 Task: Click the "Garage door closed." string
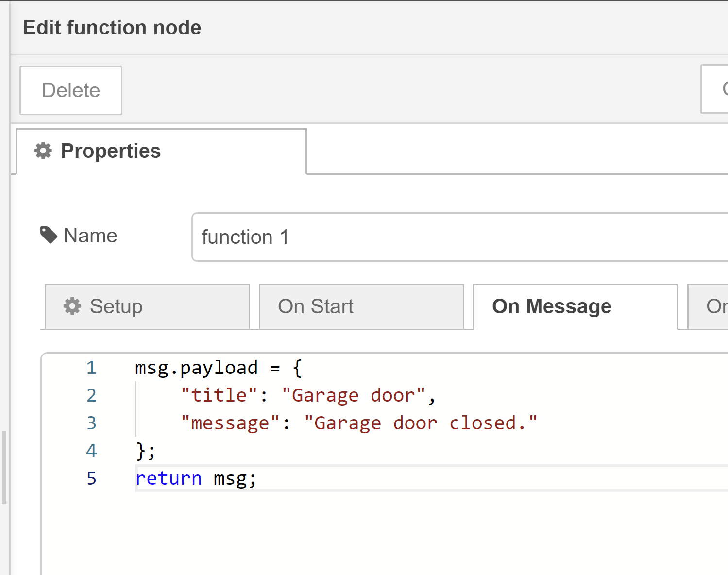coord(421,423)
